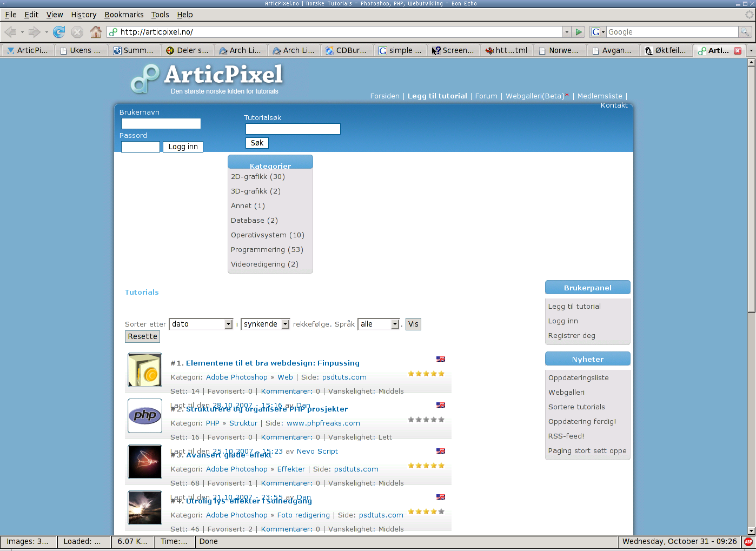The height and width of the screenshot is (551, 756).
Task: Click the star rating for tutorial #3
Action: point(426,466)
